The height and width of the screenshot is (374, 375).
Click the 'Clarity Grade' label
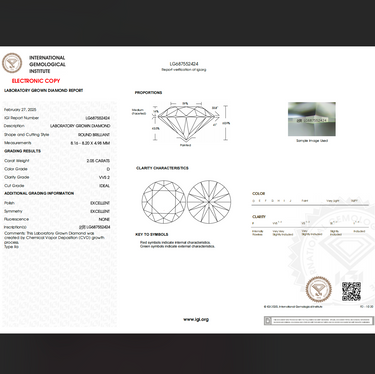click(x=17, y=177)
